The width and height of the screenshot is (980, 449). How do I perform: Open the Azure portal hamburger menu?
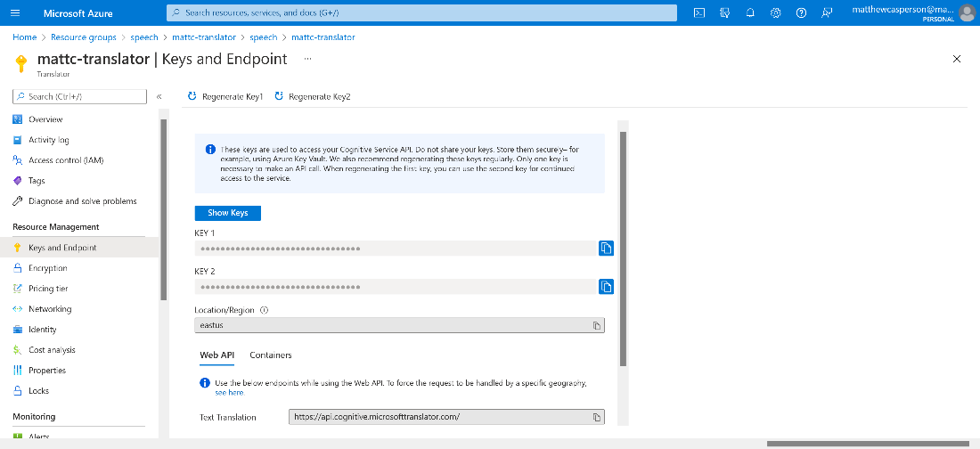pos(16,12)
